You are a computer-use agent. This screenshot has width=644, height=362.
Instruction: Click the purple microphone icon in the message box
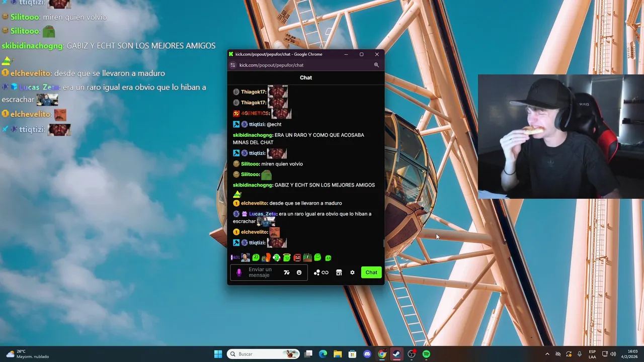239,273
